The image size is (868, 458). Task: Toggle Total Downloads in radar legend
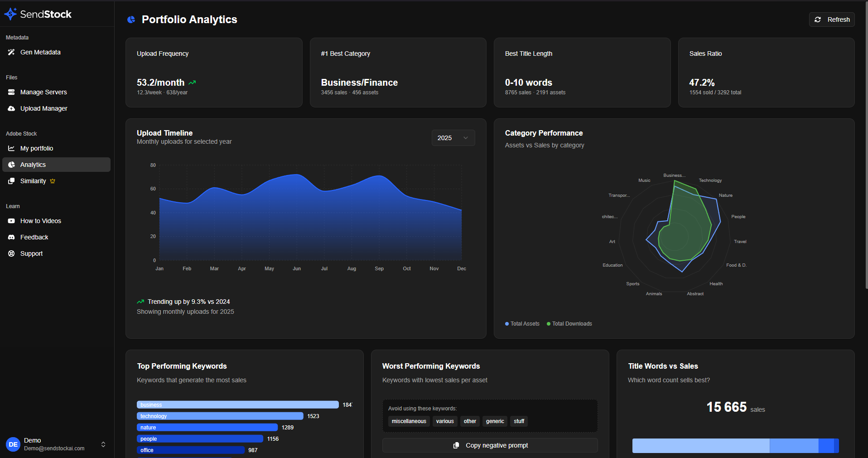pos(569,324)
